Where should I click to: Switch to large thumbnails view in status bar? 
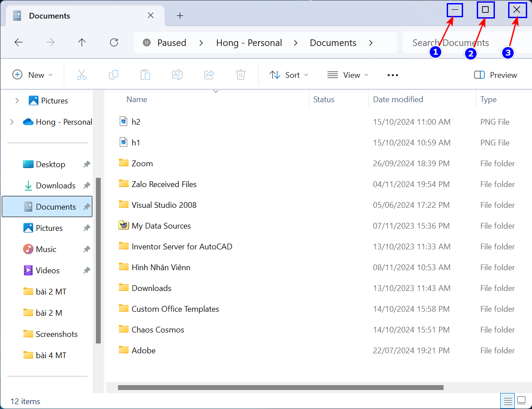pyautogui.click(x=523, y=401)
